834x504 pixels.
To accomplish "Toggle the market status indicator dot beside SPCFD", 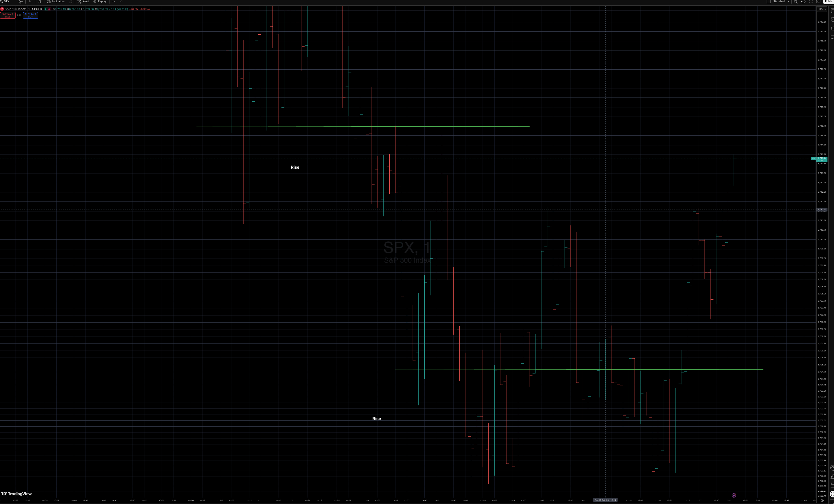I will tap(46, 9).
